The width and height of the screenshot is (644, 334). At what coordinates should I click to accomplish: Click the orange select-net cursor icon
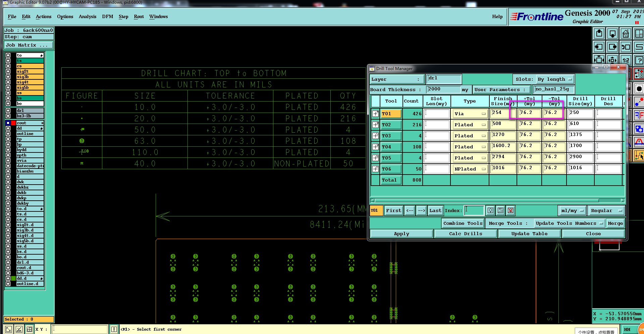point(639,155)
